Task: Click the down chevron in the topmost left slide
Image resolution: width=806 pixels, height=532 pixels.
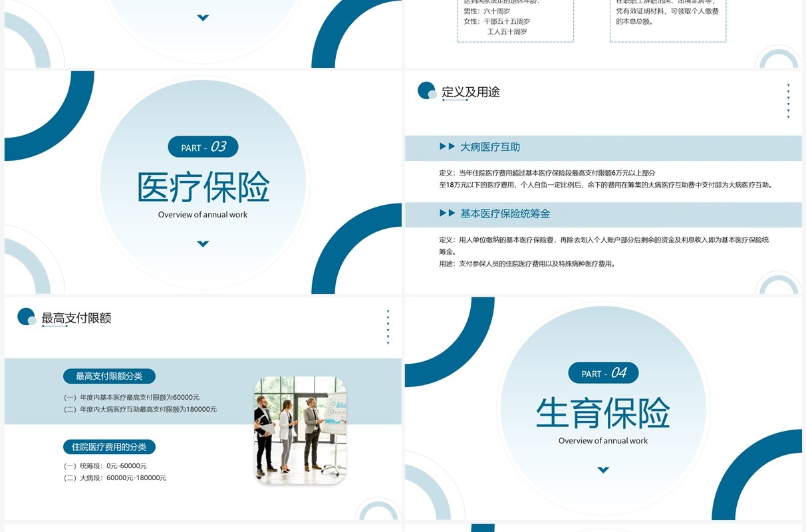Action: tap(203, 17)
